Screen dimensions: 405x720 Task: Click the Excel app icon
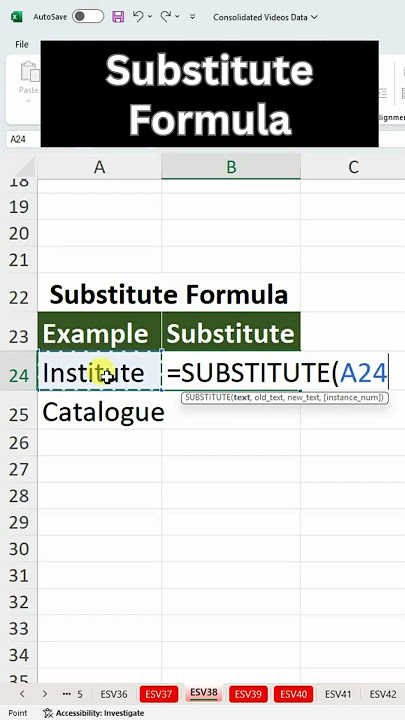(17, 17)
